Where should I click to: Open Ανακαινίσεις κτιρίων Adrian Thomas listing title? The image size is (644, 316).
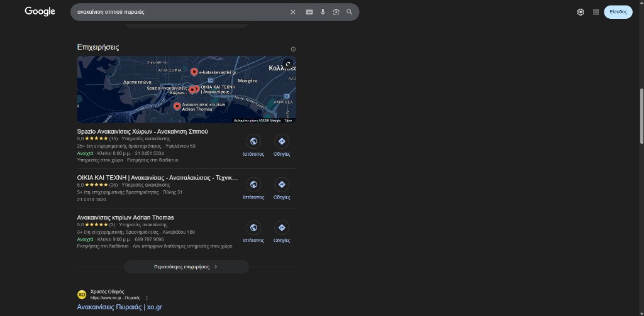(x=125, y=217)
